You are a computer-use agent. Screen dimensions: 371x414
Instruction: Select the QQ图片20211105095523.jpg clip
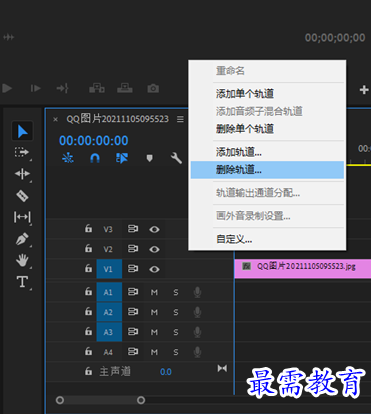point(303,269)
